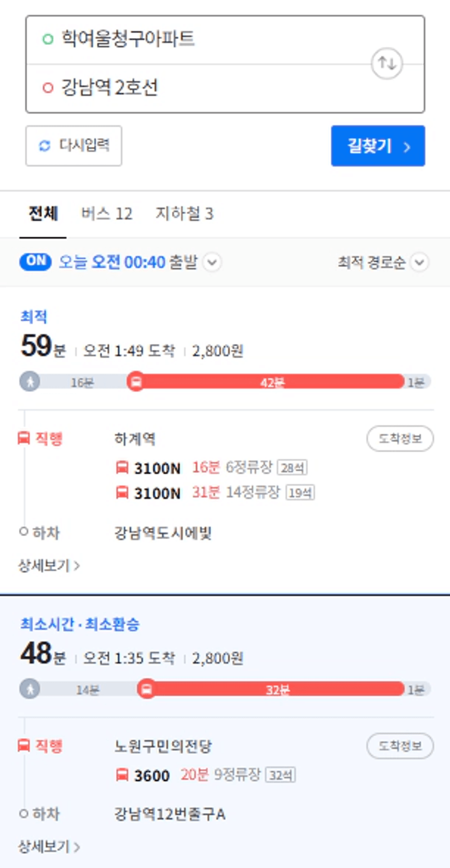Click the red 42분 bus progress bar

pyautogui.click(x=270, y=382)
